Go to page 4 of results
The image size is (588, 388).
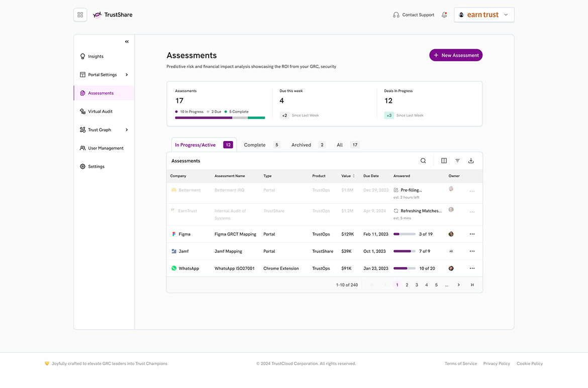(x=426, y=285)
